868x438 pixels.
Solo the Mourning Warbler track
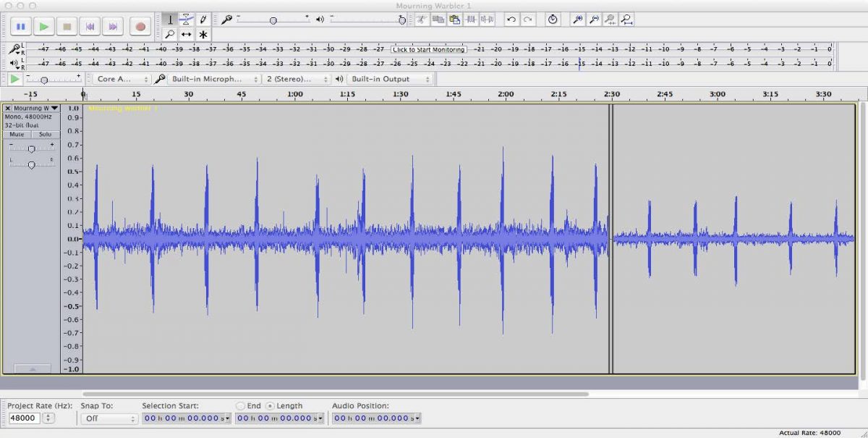tap(45, 134)
